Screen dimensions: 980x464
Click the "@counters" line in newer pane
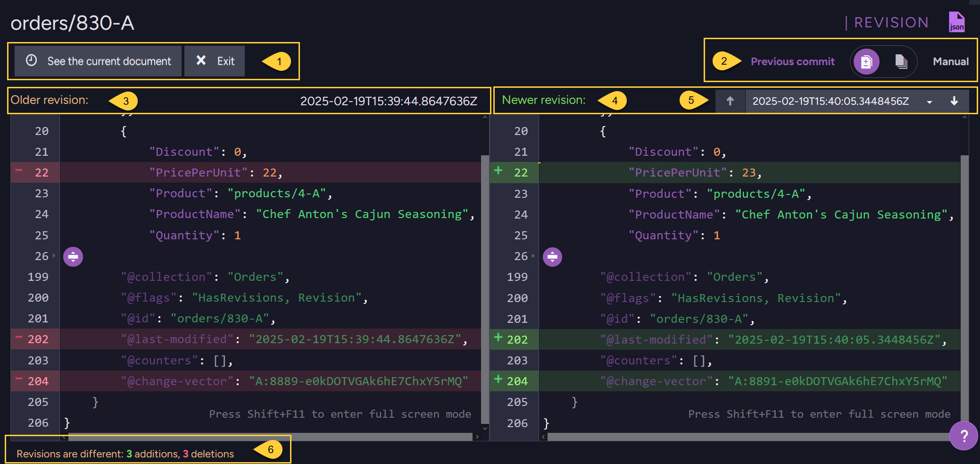pyautogui.click(x=656, y=361)
